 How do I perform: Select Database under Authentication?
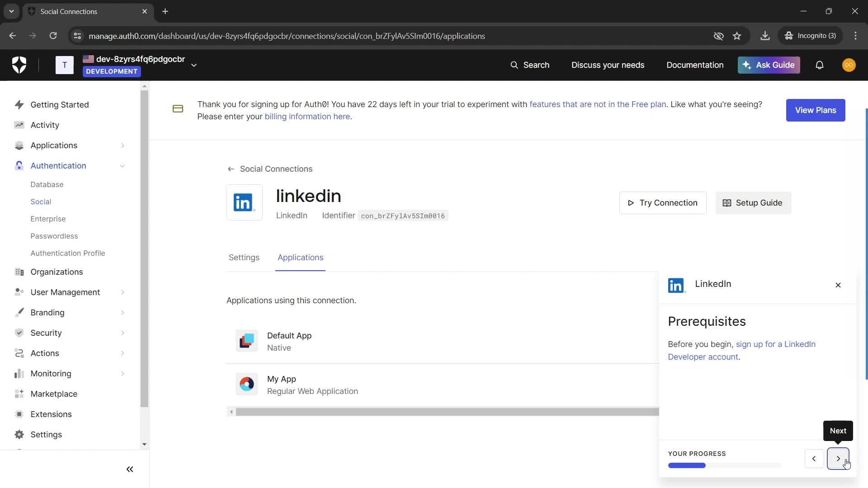[47, 184]
